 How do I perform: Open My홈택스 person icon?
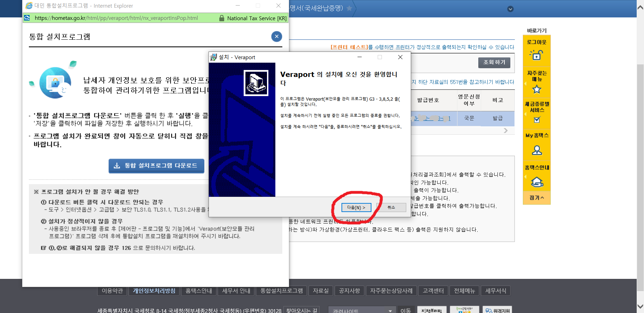point(537,150)
